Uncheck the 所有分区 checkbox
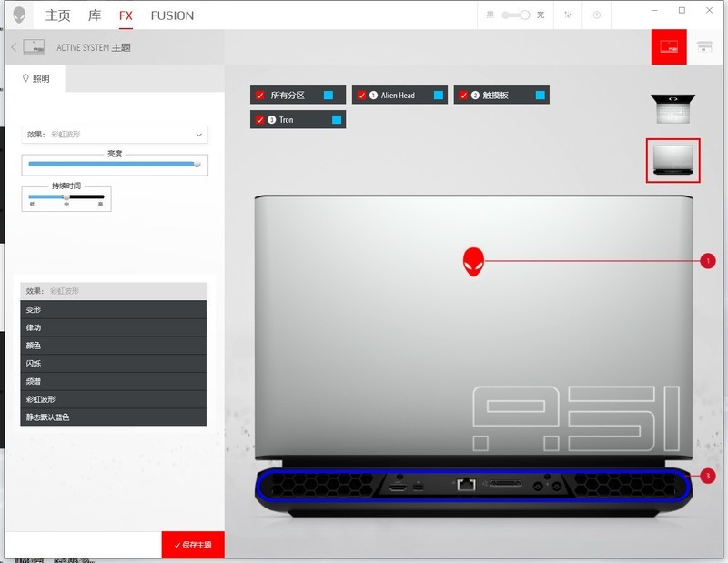Image resolution: width=728 pixels, height=563 pixels. (x=258, y=95)
